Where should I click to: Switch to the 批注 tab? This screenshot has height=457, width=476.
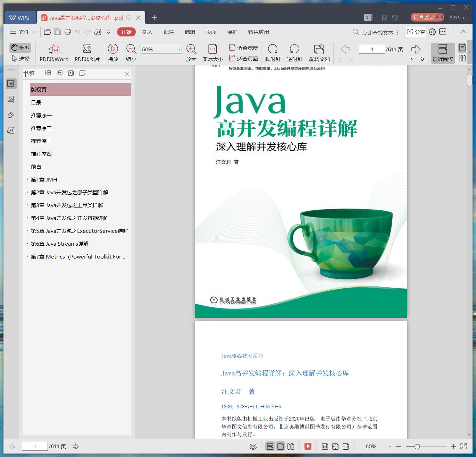(168, 32)
